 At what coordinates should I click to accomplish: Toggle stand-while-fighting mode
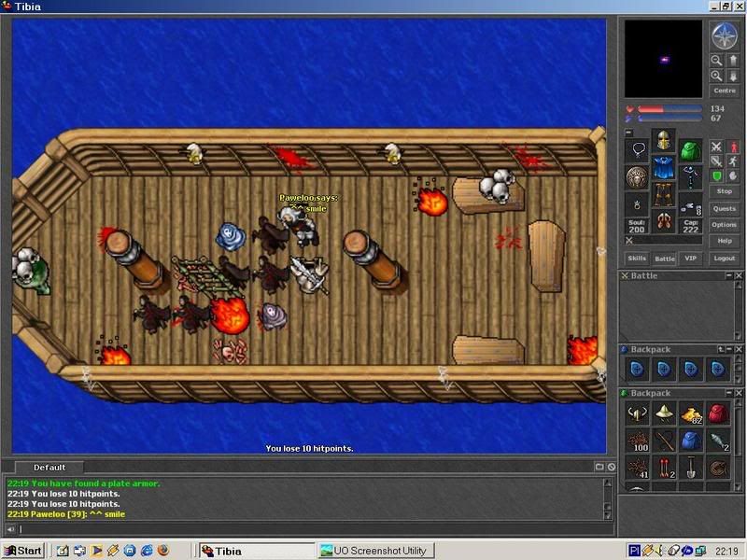tap(733, 147)
